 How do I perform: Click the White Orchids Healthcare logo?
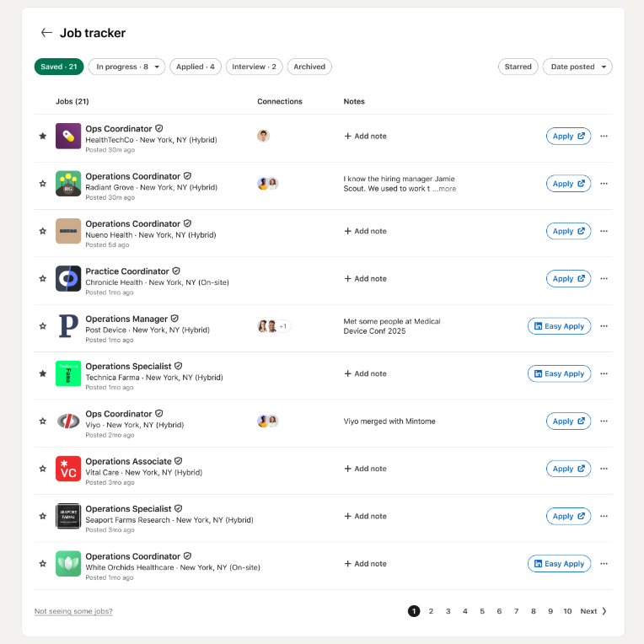tap(68, 564)
